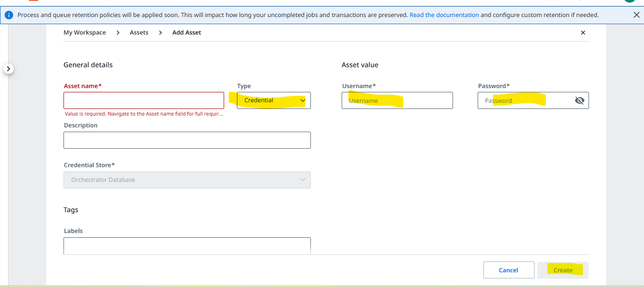Screen dimensions: 644x287
Task: Close the Add Asset panel
Action: pos(583,33)
